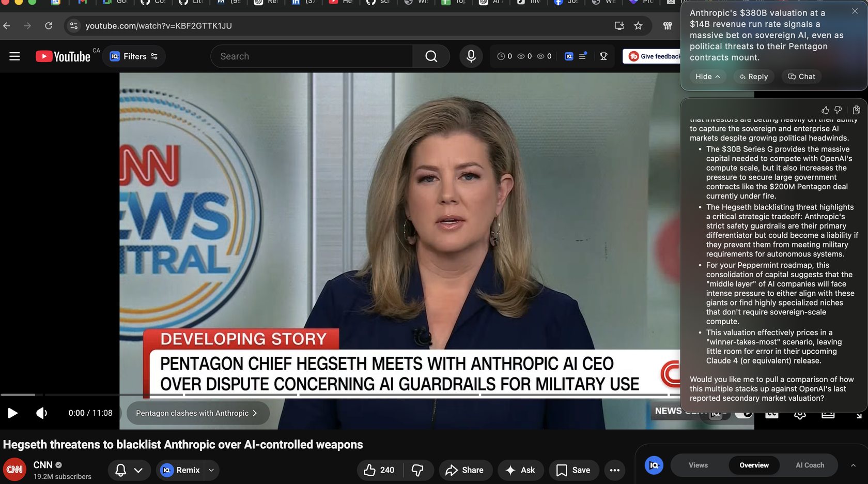The height and width of the screenshot is (484, 868).
Task: Dislike the video
Action: pyautogui.click(x=417, y=470)
